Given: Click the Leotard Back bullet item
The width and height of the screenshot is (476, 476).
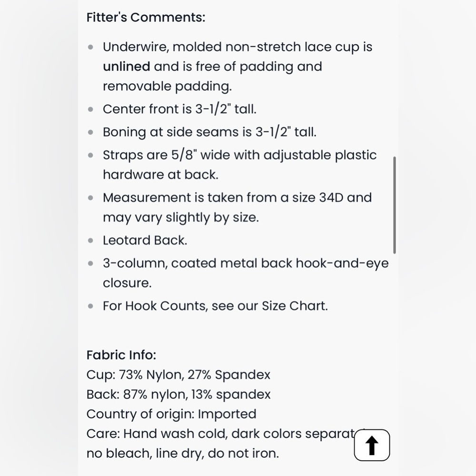Looking at the screenshot, I should point(145,240).
